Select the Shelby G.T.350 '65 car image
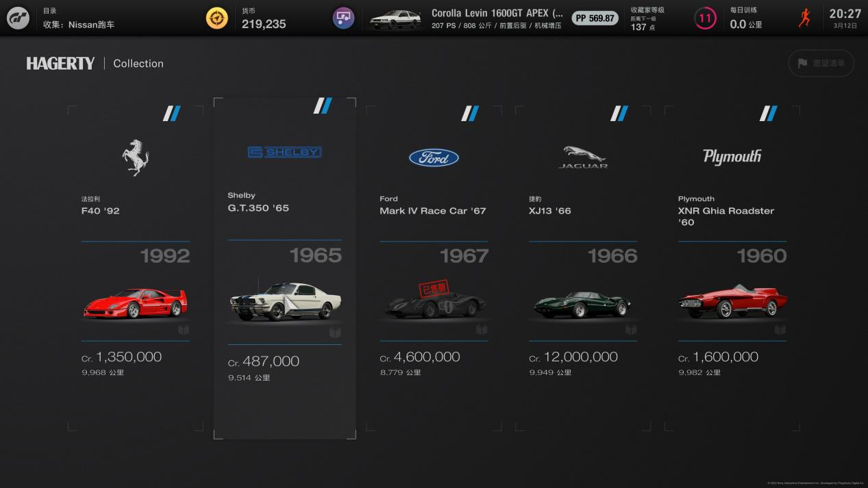The height and width of the screenshot is (488, 868). 285,299
